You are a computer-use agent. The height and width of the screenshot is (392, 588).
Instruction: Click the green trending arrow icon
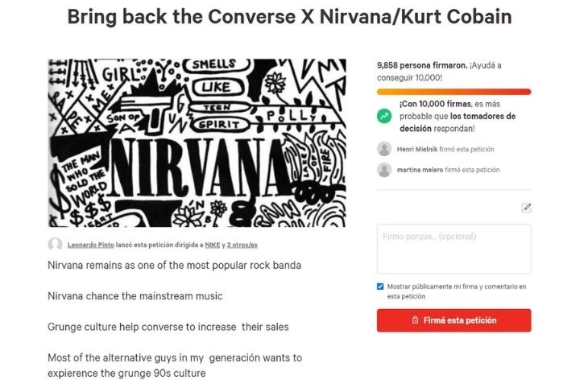[384, 116]
